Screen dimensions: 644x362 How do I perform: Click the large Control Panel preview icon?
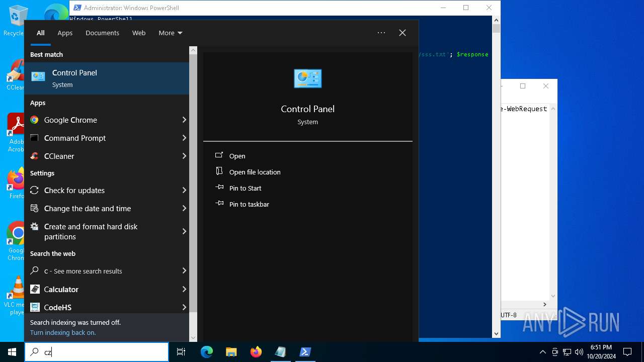pos(307,78)
